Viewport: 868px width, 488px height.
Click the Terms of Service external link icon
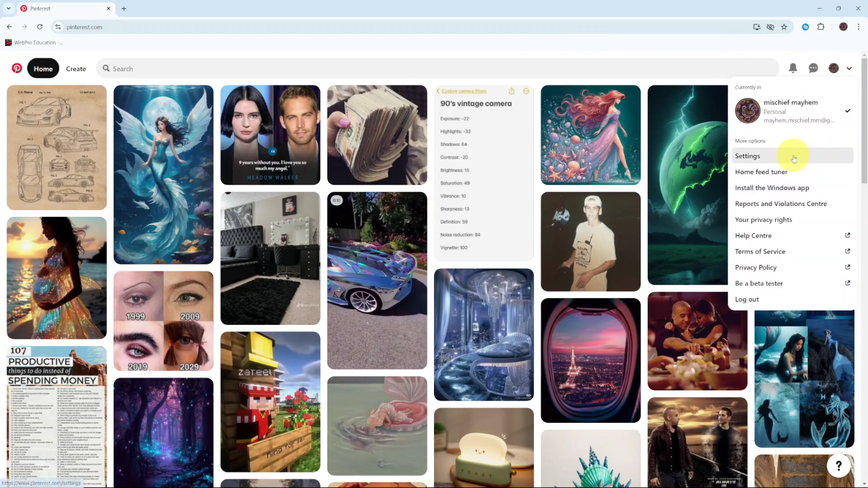(x=847, y=251)
